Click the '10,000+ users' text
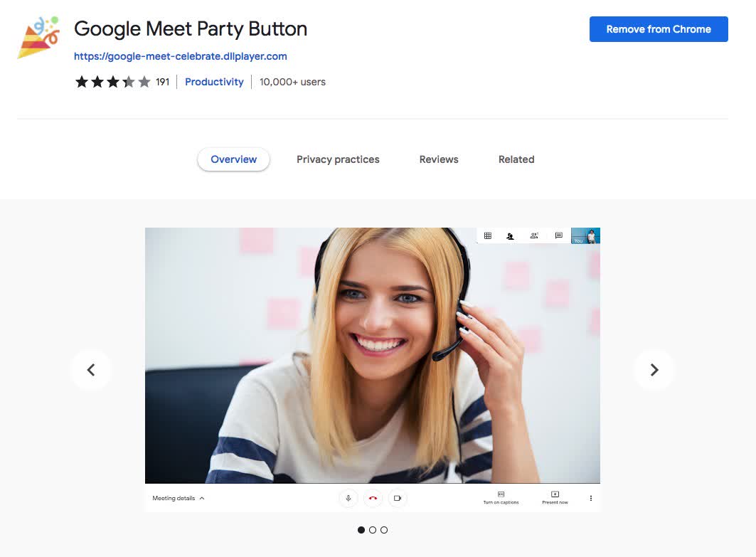The image size is (756, 557). tap(293, 82)
